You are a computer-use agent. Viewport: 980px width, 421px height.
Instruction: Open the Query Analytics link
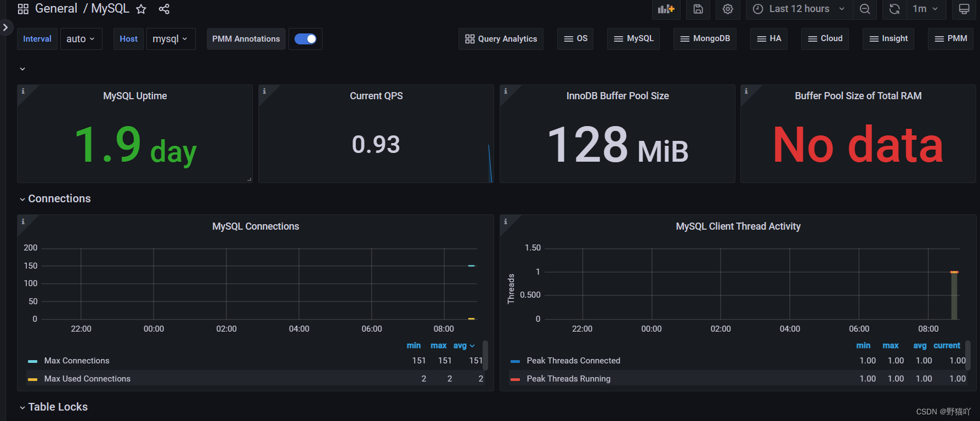tap(501, 39)
